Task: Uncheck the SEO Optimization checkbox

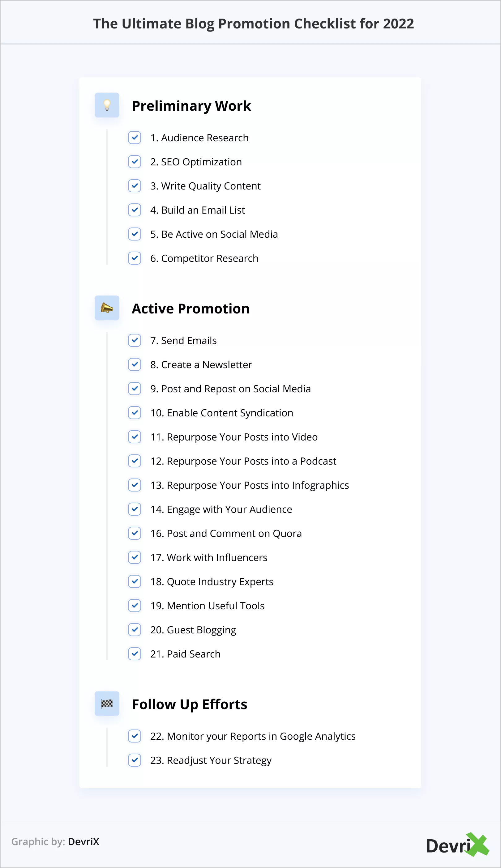Action: click(135, 162)
